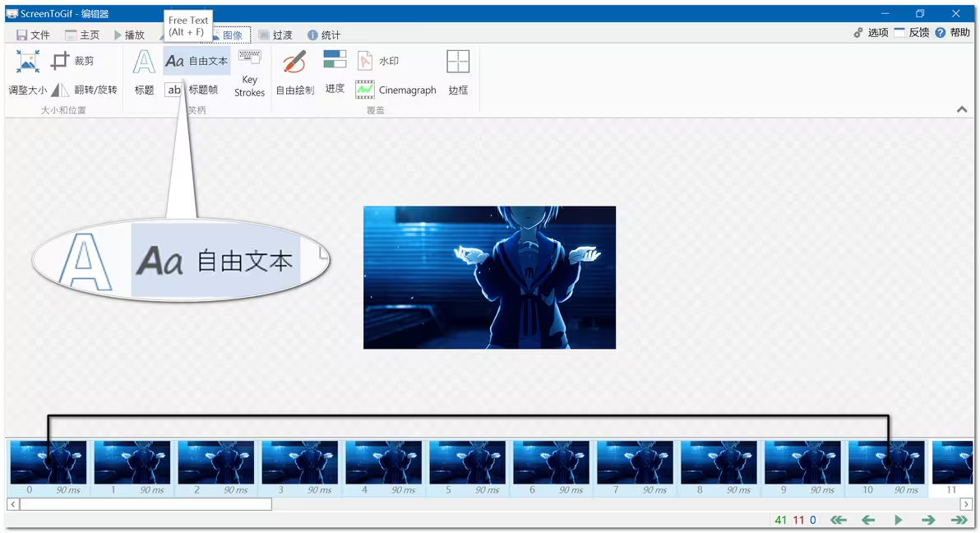Select frame 5 thumbnail

[x=468, y=468]
